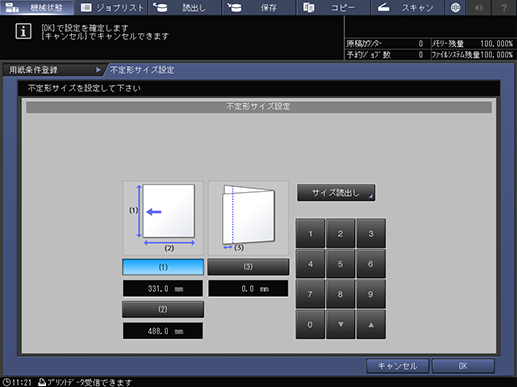This screenshot has width=517, height=387.
Task: Click the speaker sound icon
Action: (x=479, y=7)
